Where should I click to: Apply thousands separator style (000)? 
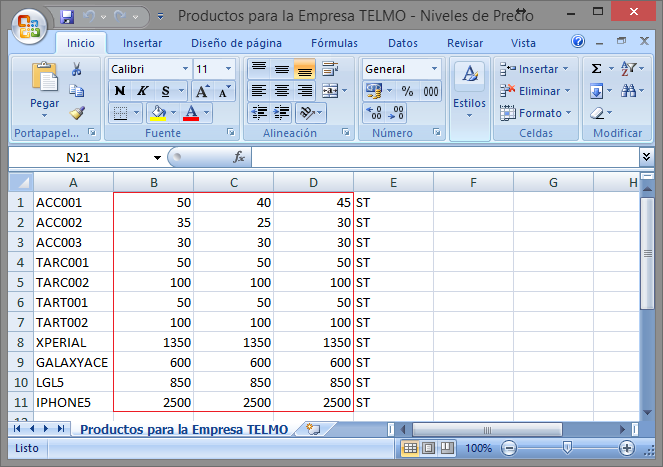[x=430, y=91]
